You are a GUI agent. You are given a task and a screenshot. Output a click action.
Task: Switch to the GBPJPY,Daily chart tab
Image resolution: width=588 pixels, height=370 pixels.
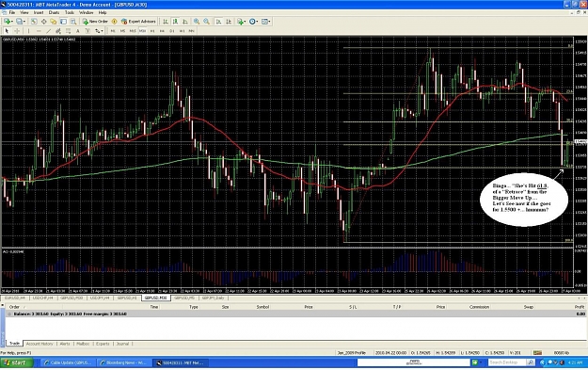point(213,298)
